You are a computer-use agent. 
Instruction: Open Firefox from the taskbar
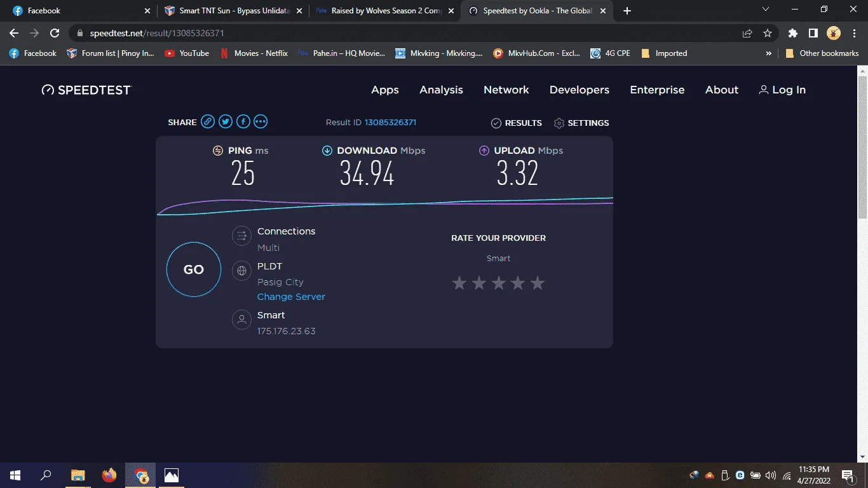(x=109, y=475)
